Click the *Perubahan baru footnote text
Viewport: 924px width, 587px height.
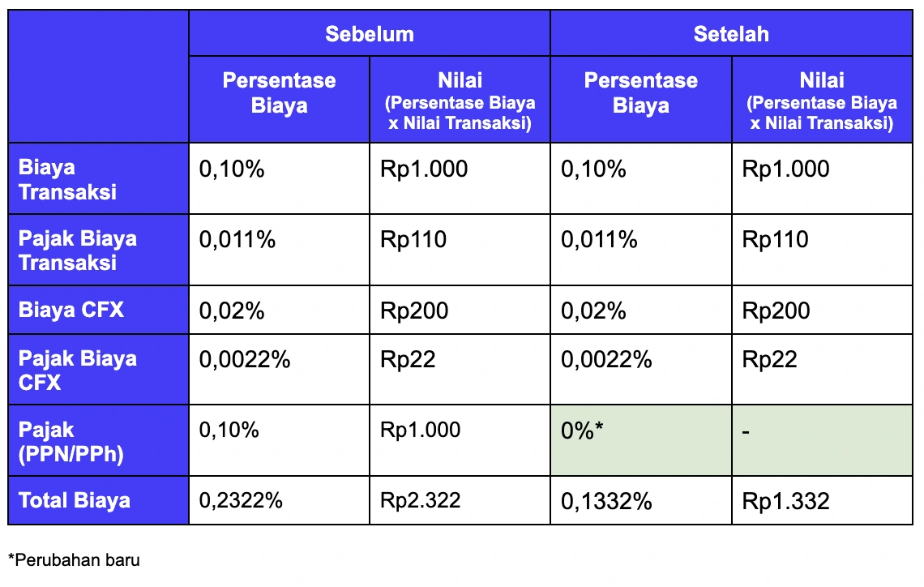pyautogui.click(x=75, y=560)
